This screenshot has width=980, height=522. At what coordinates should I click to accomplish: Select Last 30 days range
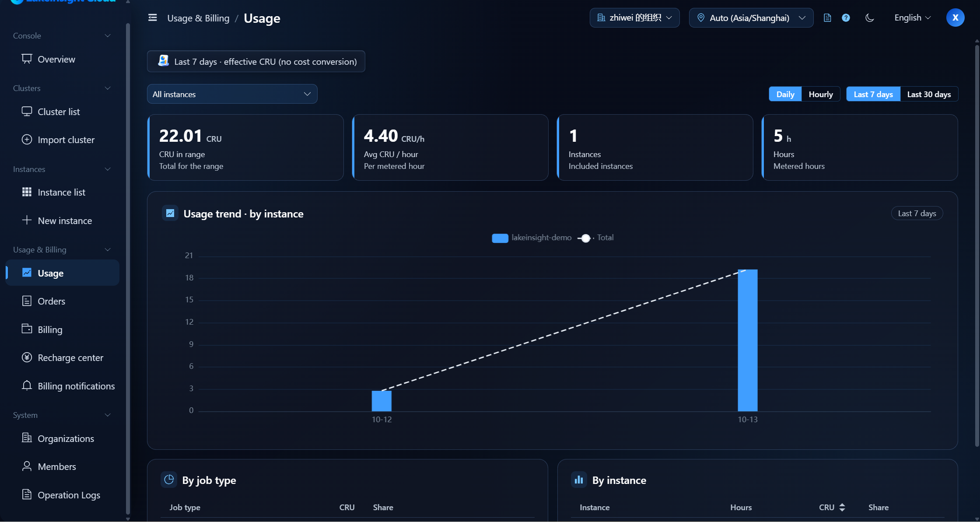(929, 94)
